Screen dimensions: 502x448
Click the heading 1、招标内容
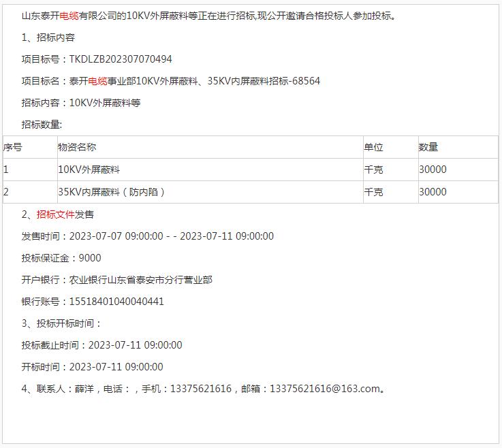click(x=48, y=37)
